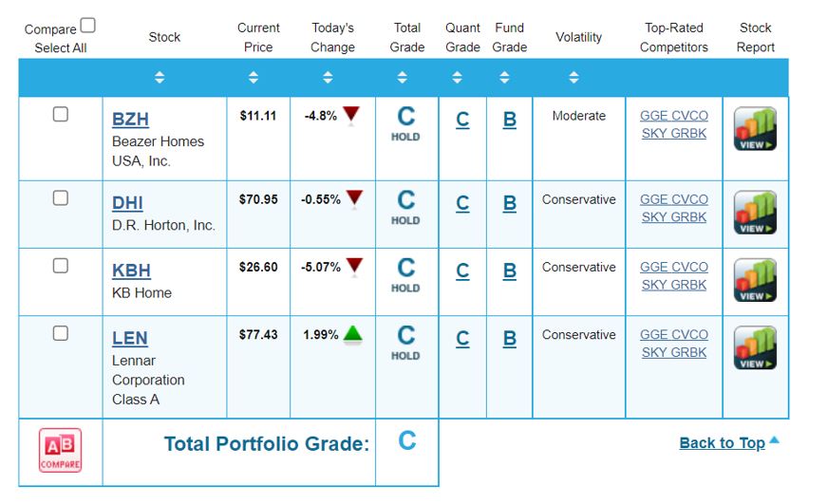Sort by Today's Change arrows
The image size is (827, 504).
tap(328, 78)
